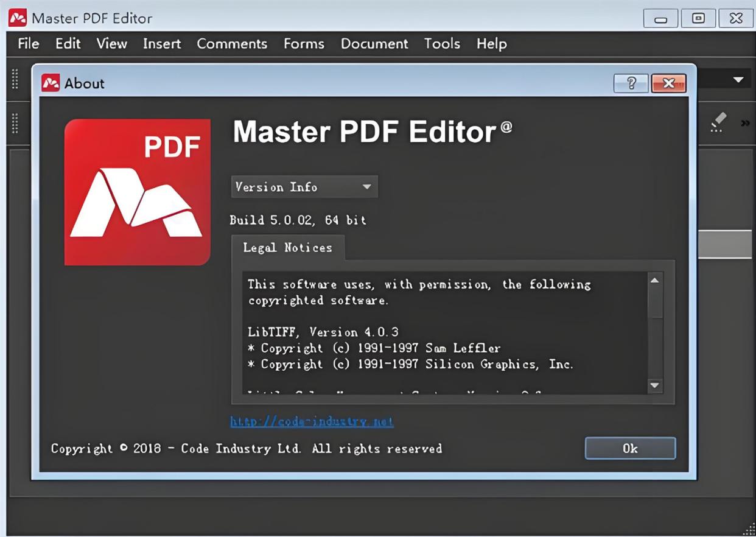The image size is (756, 537).
Task: Click the scroll down arrow in legal notices
Action: point(655,385)
